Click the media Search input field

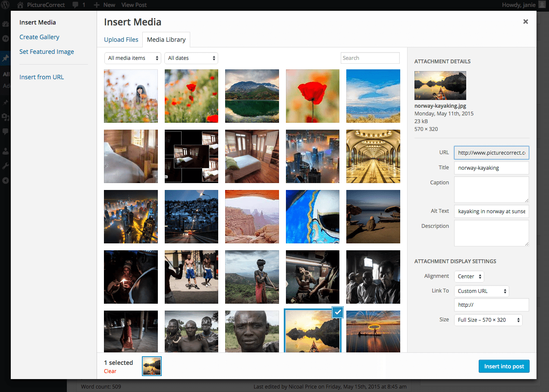click(370, 58)
